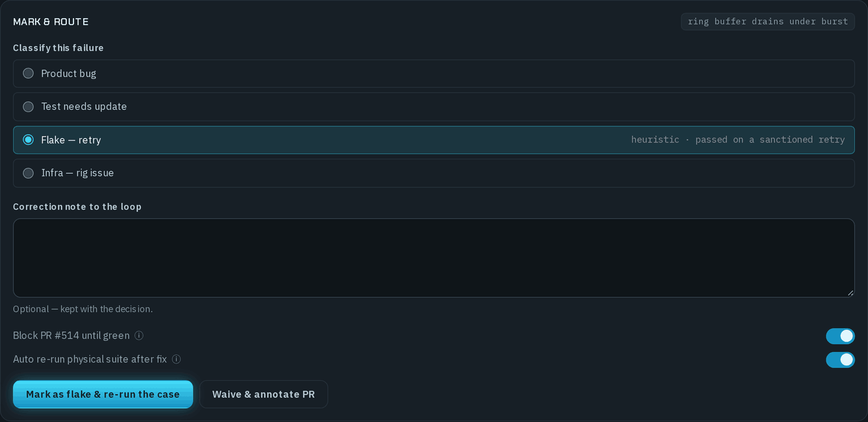This screenshot has width=868, height=422.
Task: Toggle Block PR #514 until green switch
Action: (x=840, y=336)
